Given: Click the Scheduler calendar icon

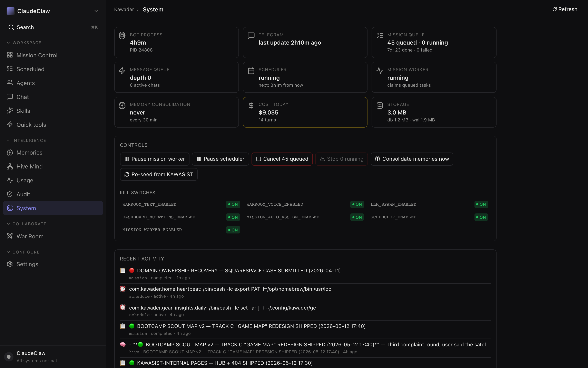Looking at the screenshot, I should (x=251, y=71).
